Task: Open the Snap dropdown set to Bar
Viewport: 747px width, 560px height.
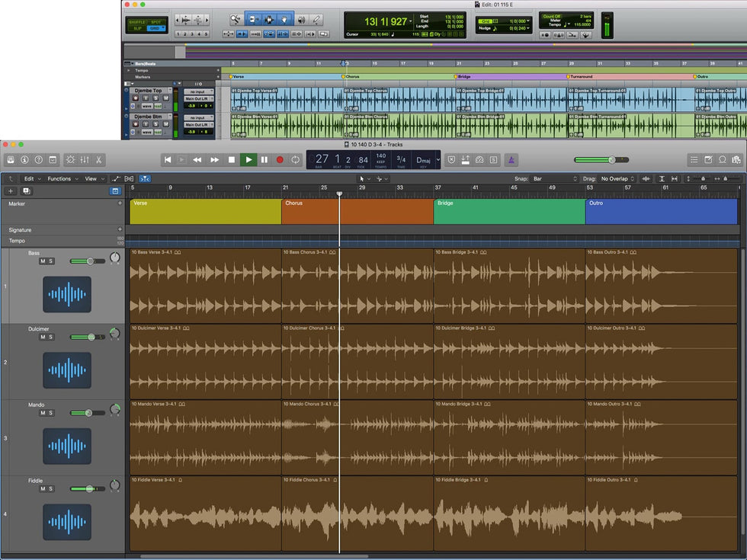Action: (x=553, y=179)
